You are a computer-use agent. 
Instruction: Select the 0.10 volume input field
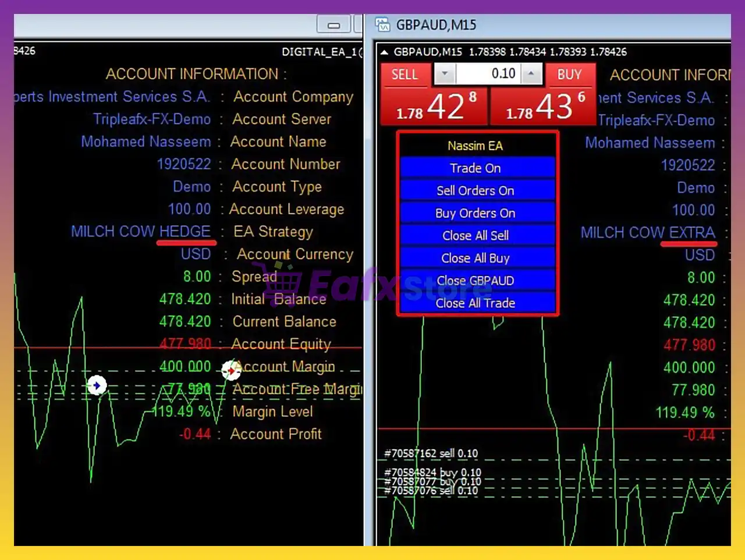click(503, 74)
